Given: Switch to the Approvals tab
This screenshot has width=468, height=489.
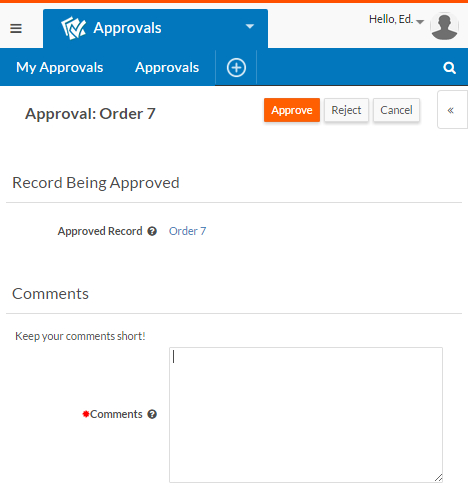Looking at the screenshot, I should tap(167, 67).
